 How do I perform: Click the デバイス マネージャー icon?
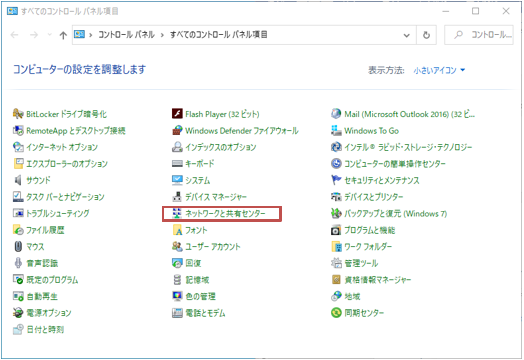click(x=177, y=197)
